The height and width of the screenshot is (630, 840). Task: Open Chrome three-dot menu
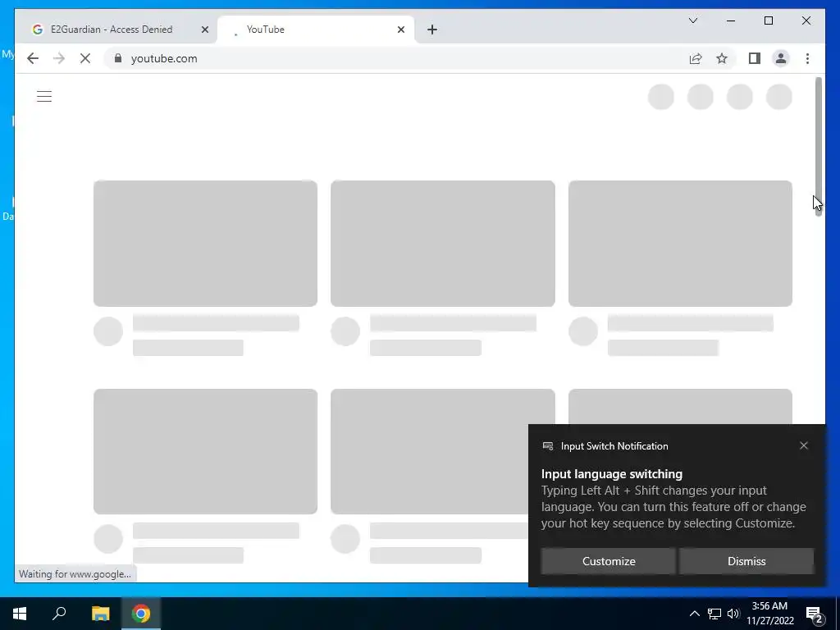pos(807,58)
